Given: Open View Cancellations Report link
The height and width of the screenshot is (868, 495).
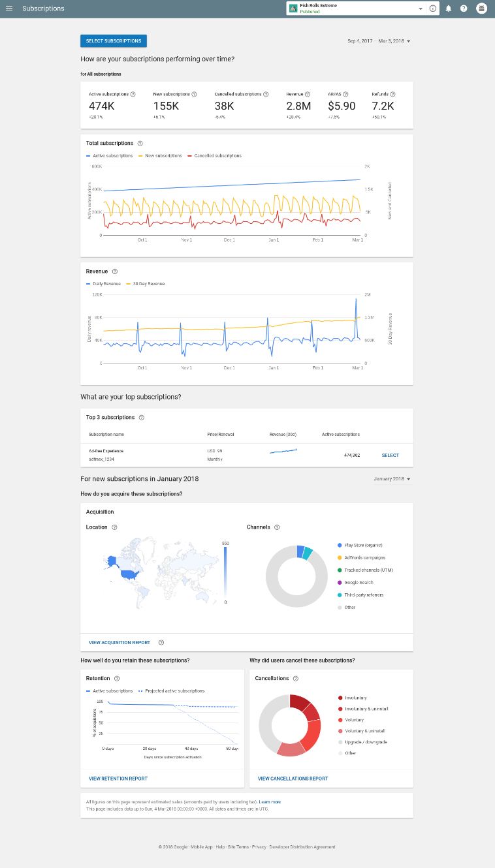Looking at the screenshot, I should (293, 779).
